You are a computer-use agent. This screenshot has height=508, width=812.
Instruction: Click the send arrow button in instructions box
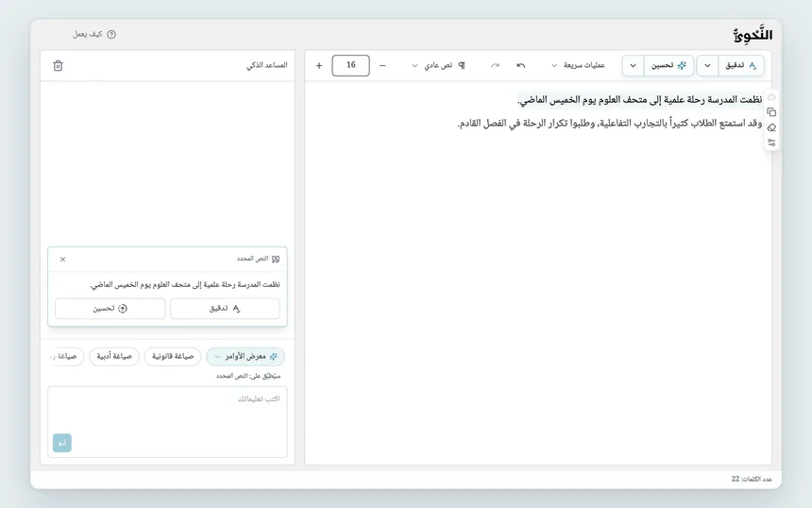[62, 443]
